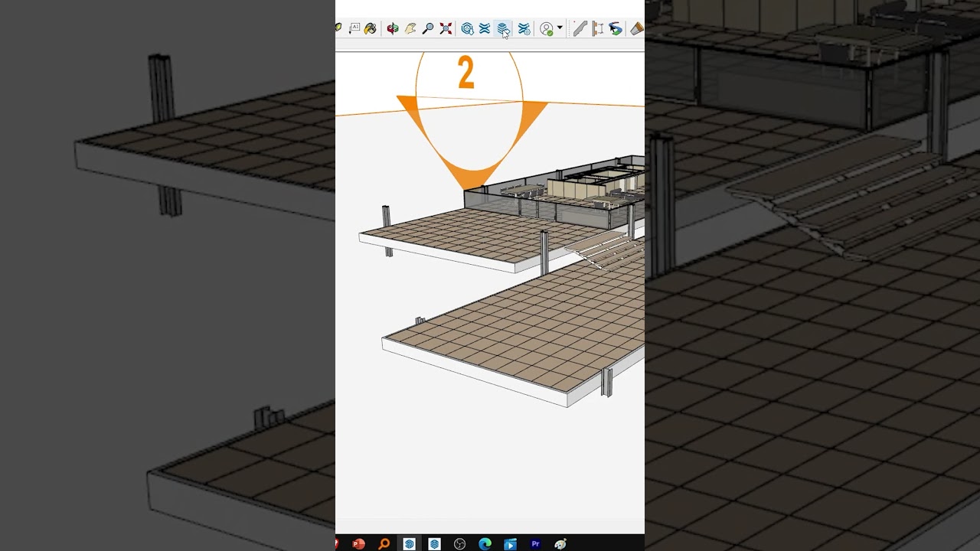
Task: Open the Paint palette taskbar icon
Action: 560,544
